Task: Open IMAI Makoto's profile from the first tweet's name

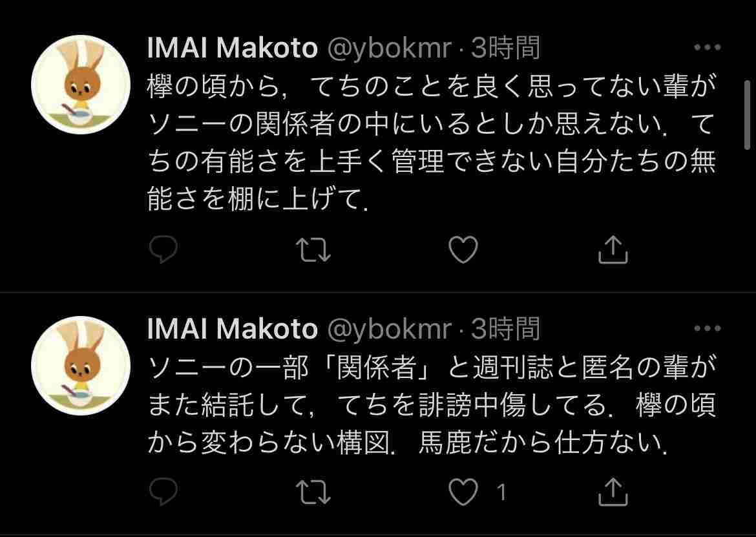Action: click(233, 48)
